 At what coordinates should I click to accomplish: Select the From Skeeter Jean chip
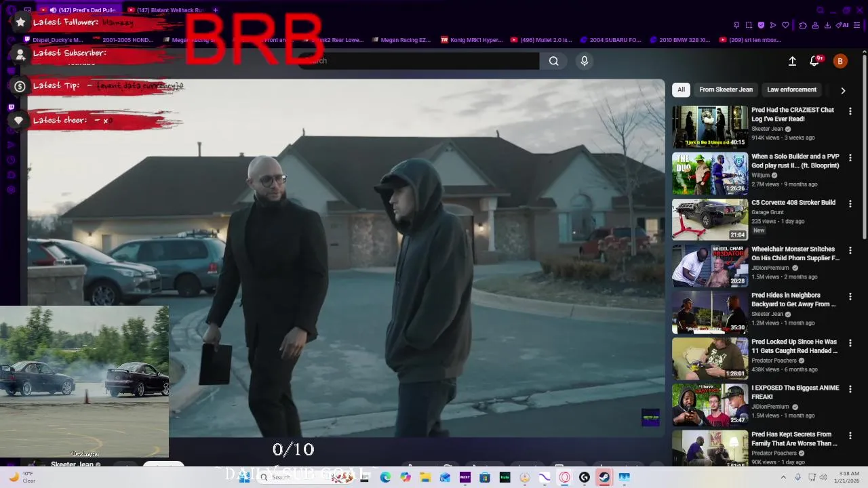pos(726,89)
